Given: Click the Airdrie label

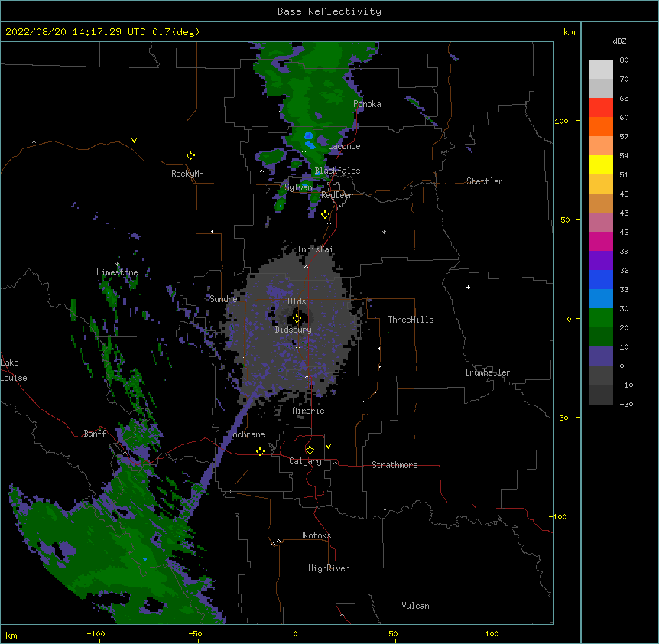Looking at the screenshot, I should click(309, 411).
